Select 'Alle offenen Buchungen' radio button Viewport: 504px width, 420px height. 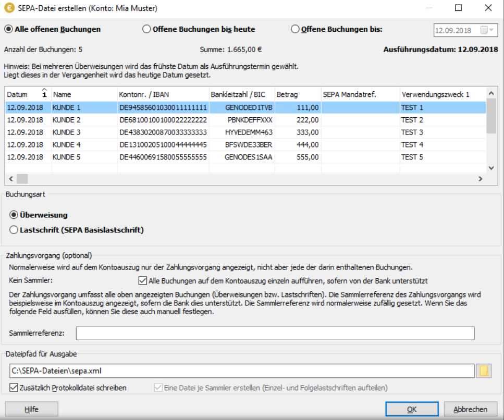point(9,29)
